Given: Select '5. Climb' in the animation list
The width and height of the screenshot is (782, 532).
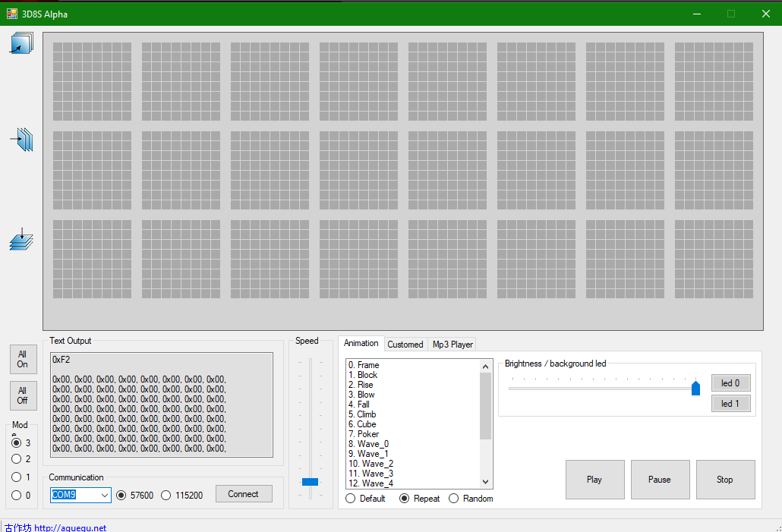Looking at the screenshot, I should point(413,414).
